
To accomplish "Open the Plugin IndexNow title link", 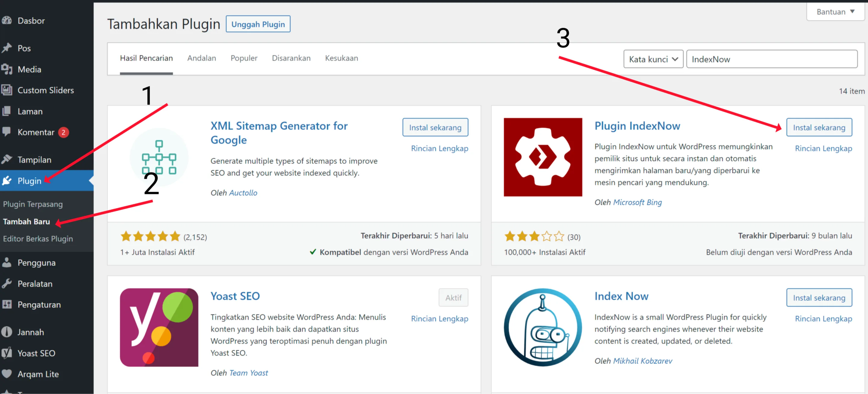I will coord(637,126).
